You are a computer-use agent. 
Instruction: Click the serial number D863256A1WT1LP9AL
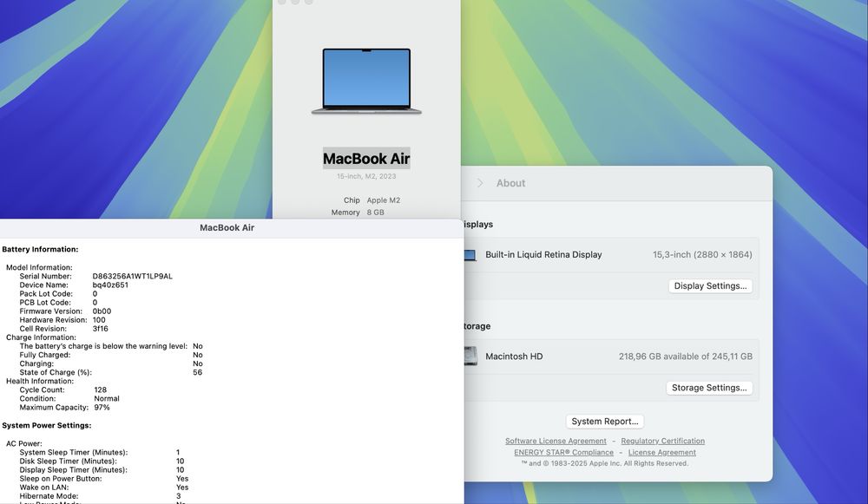click(132, 276)
